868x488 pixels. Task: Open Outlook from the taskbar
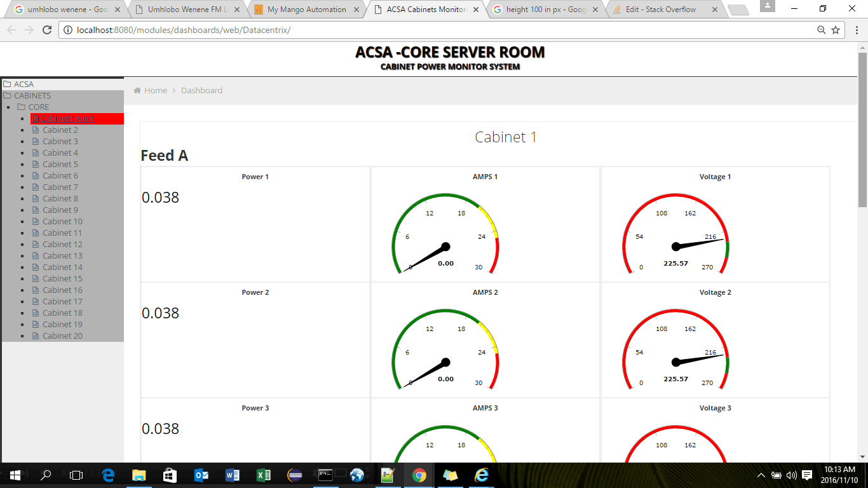pos(201,475)
